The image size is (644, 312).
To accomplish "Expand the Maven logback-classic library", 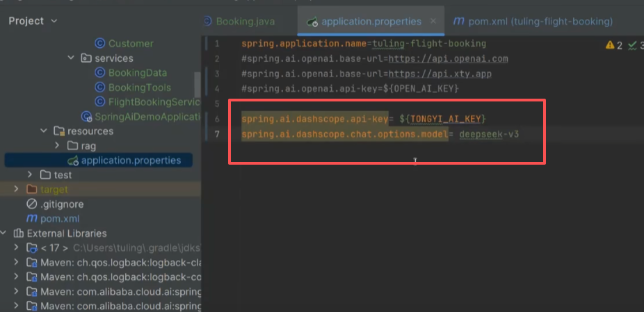I will 16,263.
